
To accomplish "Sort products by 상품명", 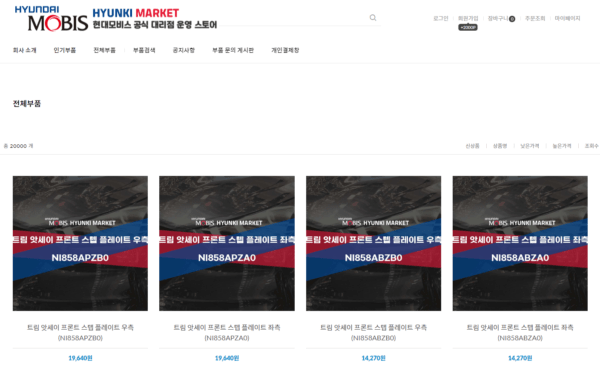I will (500, 146).
